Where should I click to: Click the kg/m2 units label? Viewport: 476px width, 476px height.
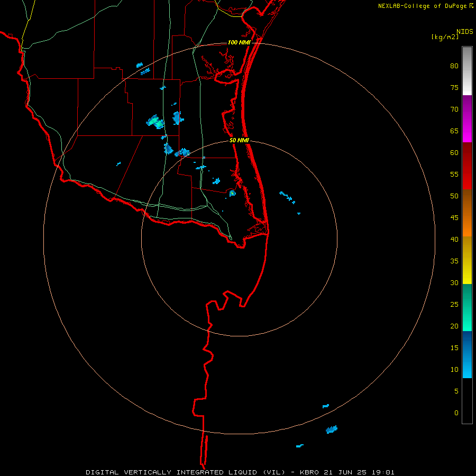pos(445,37)
